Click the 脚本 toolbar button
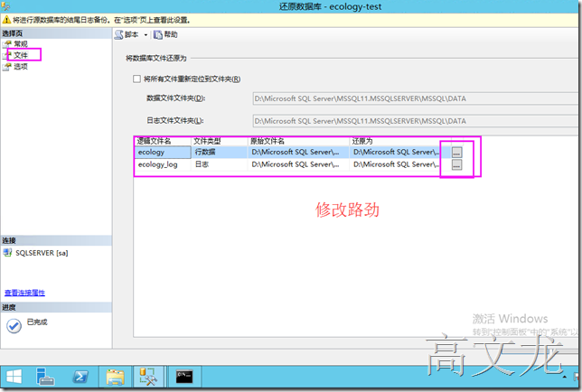The image size is (582, 392). [x=127, y=34]
